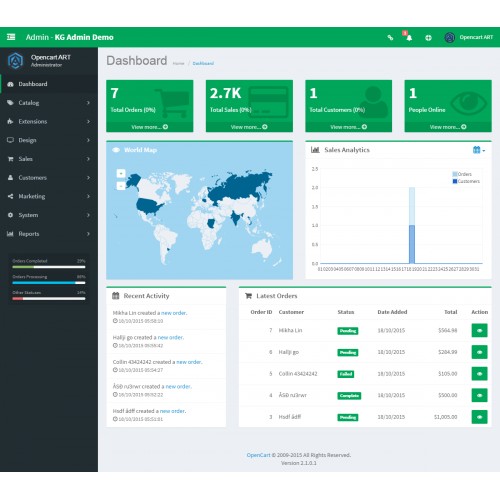This screenshot has width=500, height=500.
Task: Zoom in on the World Map
Action: (121, 173)
